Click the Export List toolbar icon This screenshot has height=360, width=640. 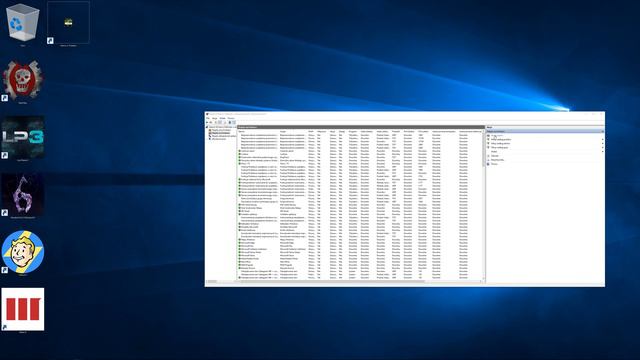225,122
